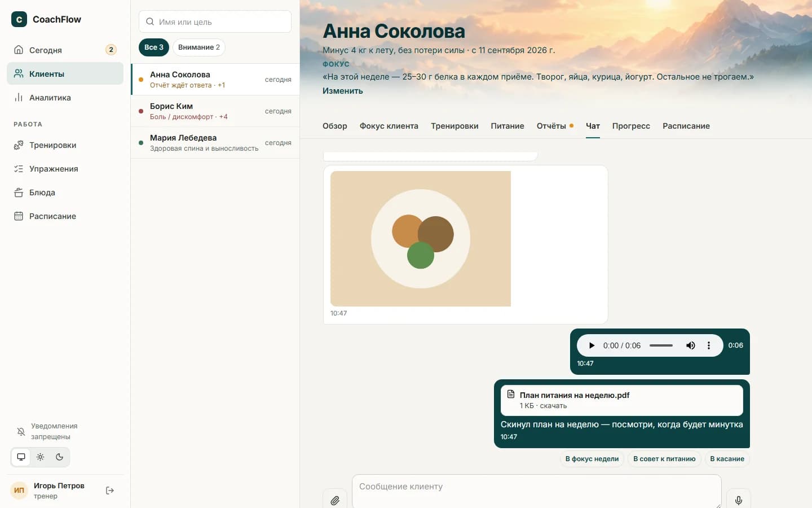The width and height of the screenshot is (812, 508).
Task: Switch to the Обзор tab
Action: pyautogui.click(x=335, y=126)
